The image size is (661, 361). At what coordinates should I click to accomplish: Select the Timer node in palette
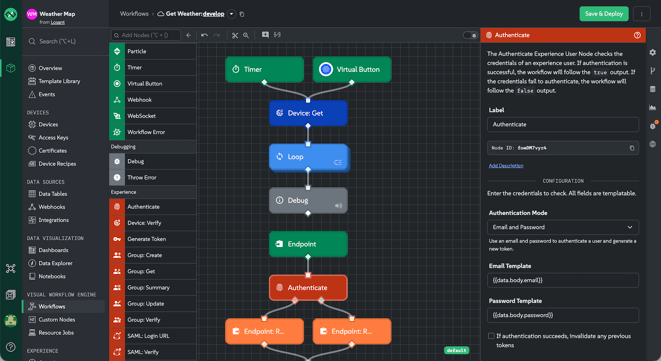click(153, 67)
